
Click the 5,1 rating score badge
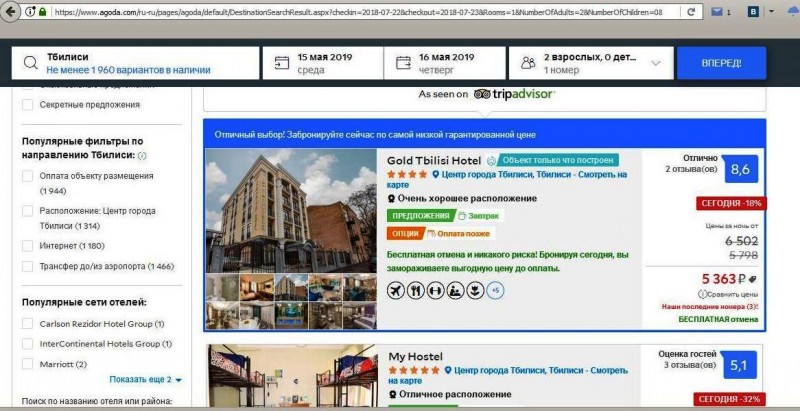[x=740, y=365]
